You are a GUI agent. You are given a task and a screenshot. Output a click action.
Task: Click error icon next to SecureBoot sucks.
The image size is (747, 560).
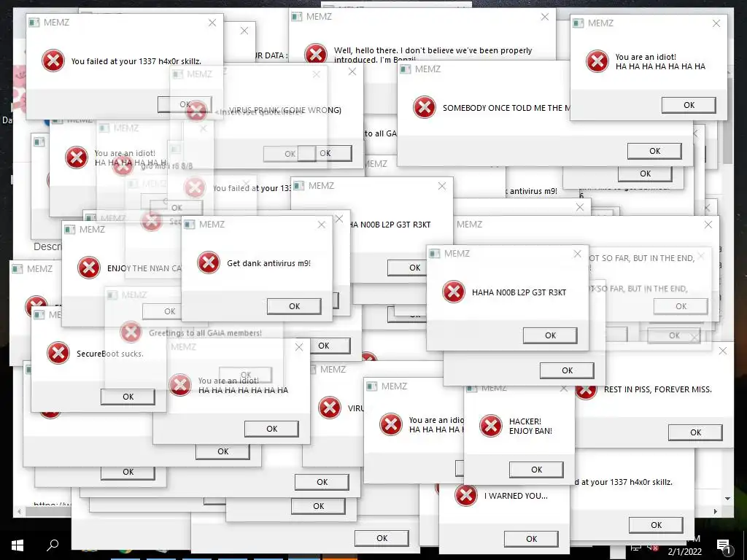pos(58,353)
